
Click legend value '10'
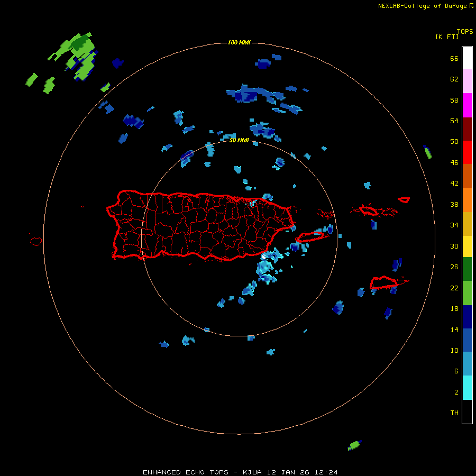(454, 351)
